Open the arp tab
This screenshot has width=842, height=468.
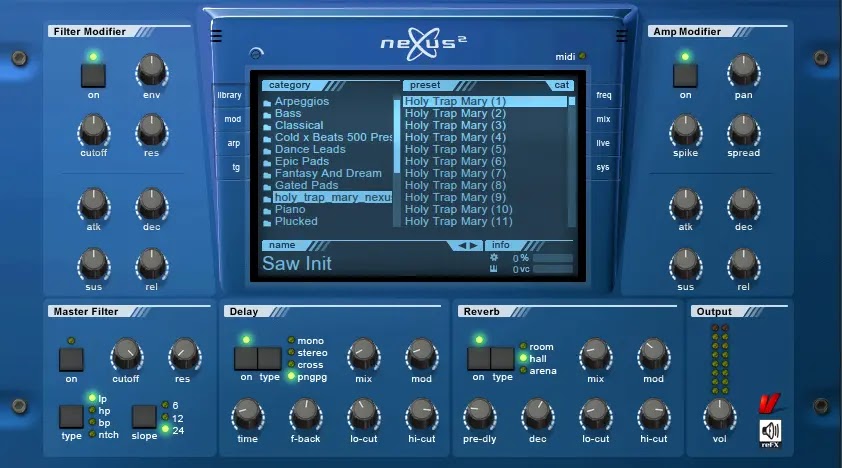coord(233,143)
